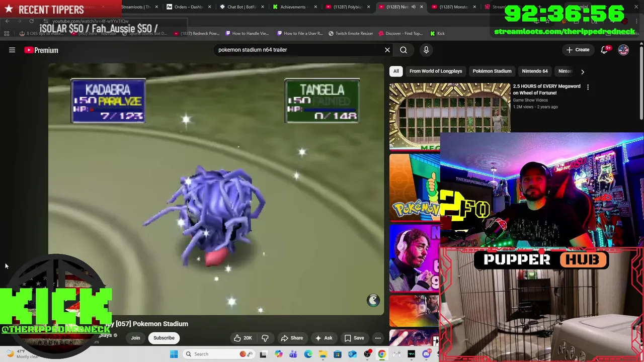Open Outlook from the taskbar
644x362 pixels.
352,354
